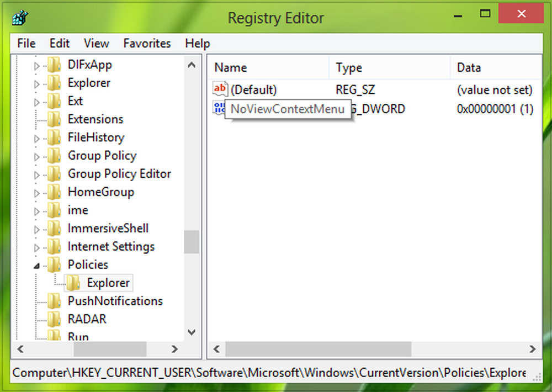Click the folder icon beside RADAR
Screen dimensions: 552x392
click(54, 319)
